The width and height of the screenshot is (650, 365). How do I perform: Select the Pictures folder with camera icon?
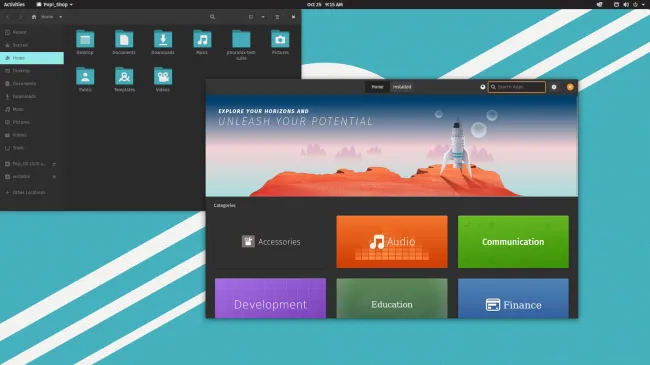[280, 39]
